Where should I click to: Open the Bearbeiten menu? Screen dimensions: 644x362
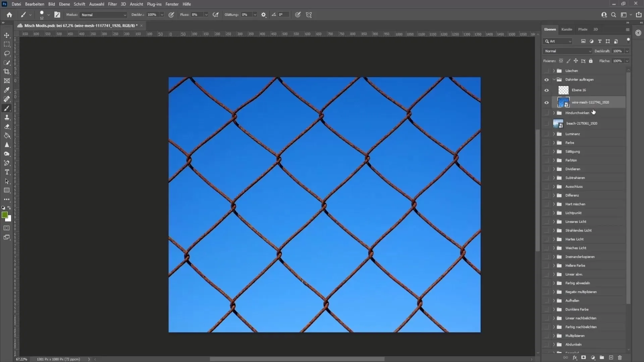(35, 4)
